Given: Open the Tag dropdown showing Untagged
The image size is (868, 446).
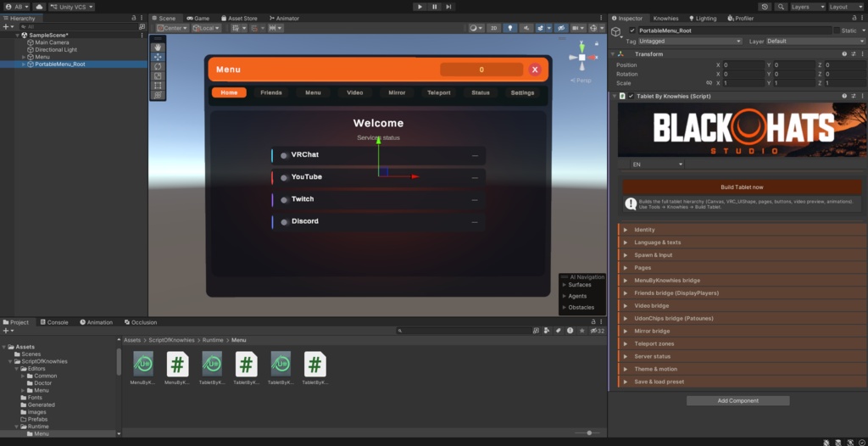Looking at the screenshot, I should pyautogui.click(x=690, y=41).
